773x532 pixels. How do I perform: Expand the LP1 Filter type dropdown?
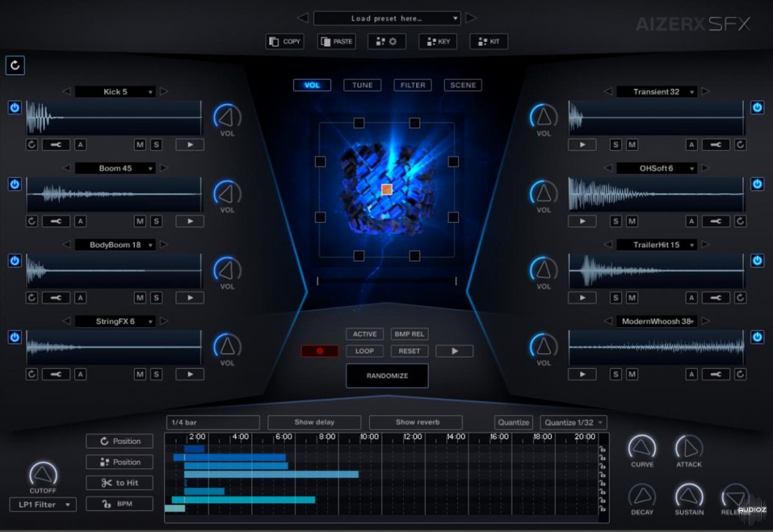pos(43,504)
